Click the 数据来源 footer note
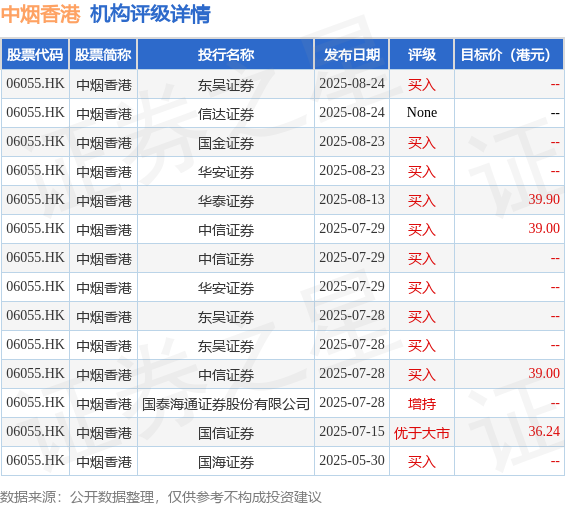Image resolution: width=565 pixels, height=506 pixels. point(160,497)
